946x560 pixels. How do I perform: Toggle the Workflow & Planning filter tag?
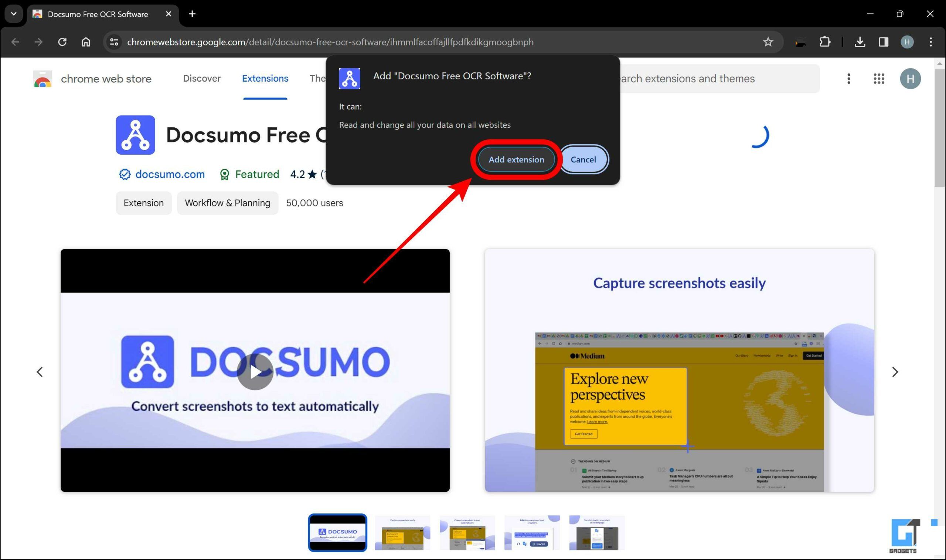coord(227,203)
